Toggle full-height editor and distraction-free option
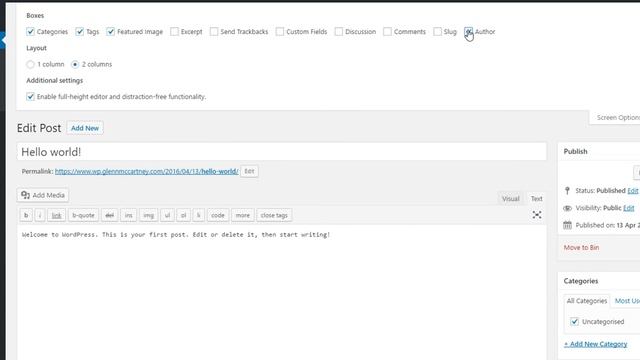 pyautogui.click(x=30, y=97)
